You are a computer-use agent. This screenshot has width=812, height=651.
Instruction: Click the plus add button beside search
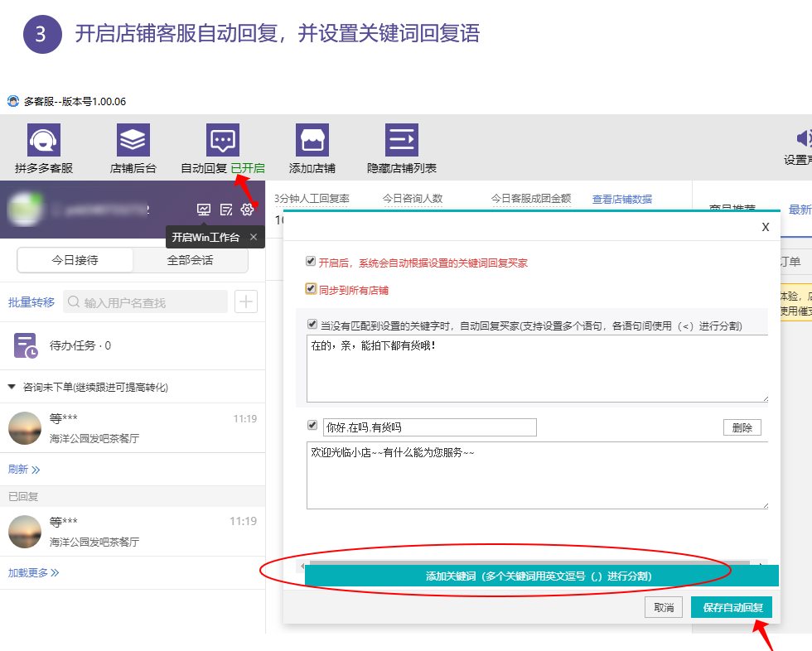coord(246,301)
